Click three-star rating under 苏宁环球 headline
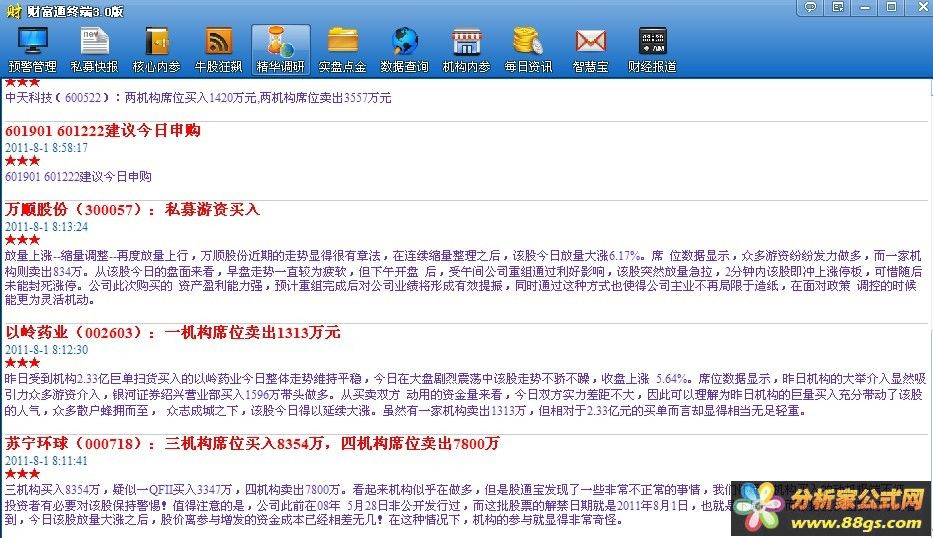This screenshot has width=933, height=538. [x=23, y=474]
